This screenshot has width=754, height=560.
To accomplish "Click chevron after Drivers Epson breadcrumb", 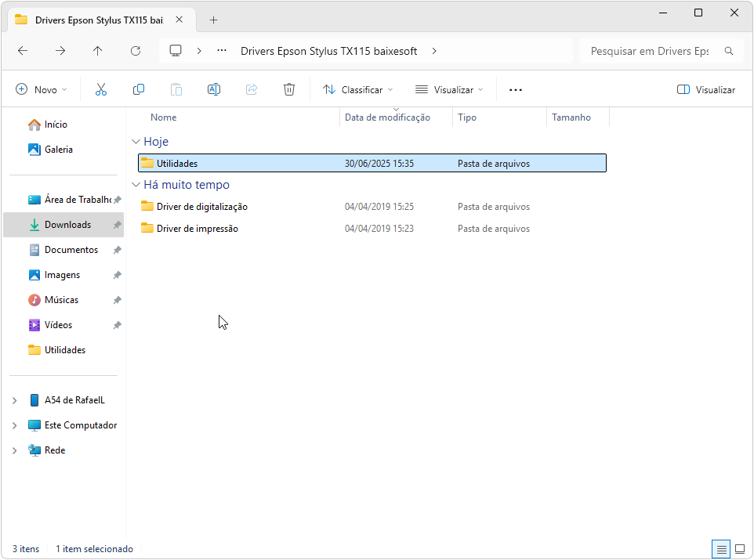I will 434,51.
